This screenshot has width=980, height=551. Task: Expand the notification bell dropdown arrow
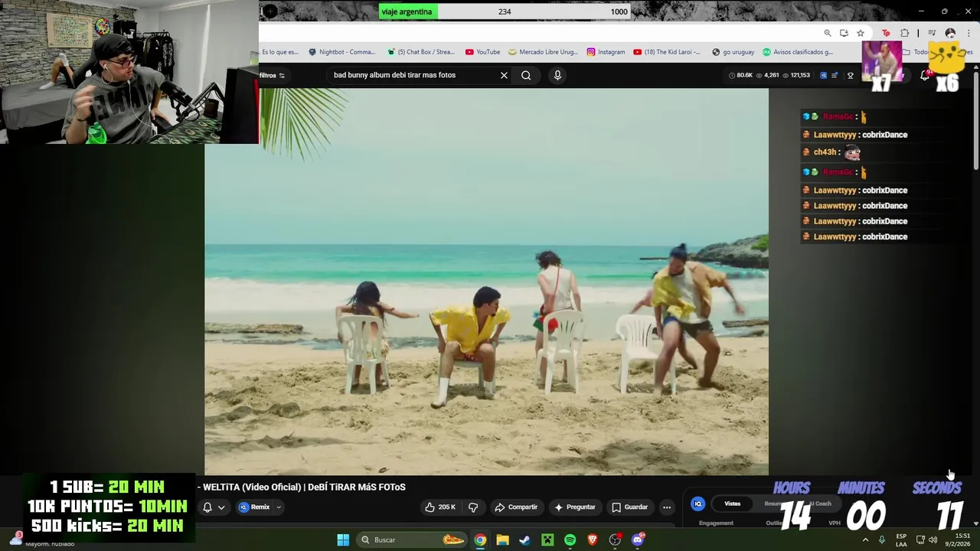221,507
